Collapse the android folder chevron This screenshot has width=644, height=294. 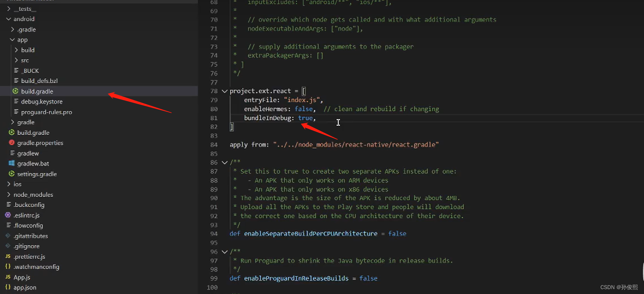coord(9,19)
